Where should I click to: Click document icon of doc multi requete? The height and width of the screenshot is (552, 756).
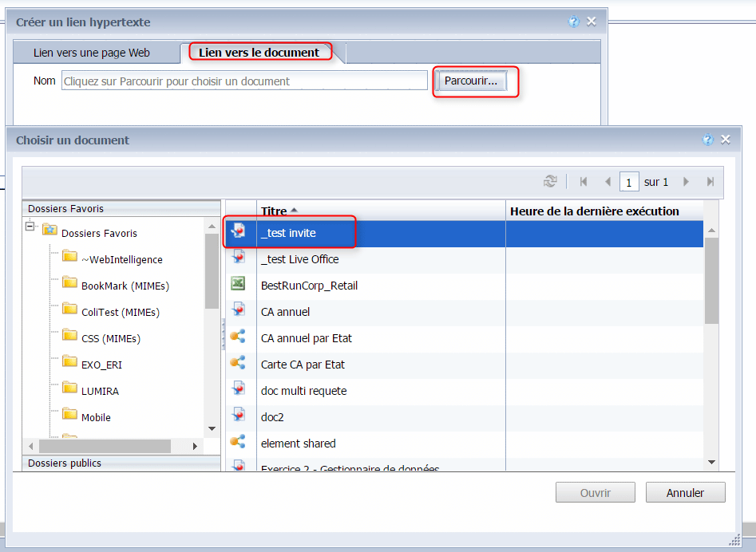[x=238, y=388]
